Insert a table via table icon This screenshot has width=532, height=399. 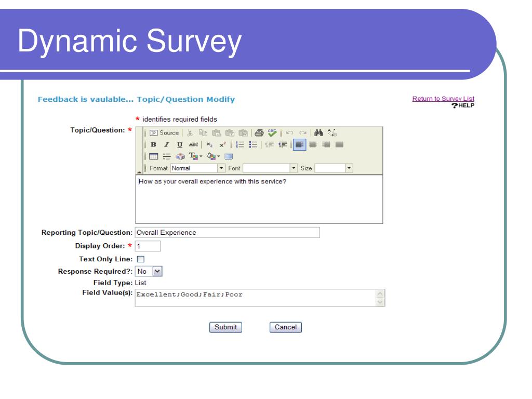click(x=153, y=156)
